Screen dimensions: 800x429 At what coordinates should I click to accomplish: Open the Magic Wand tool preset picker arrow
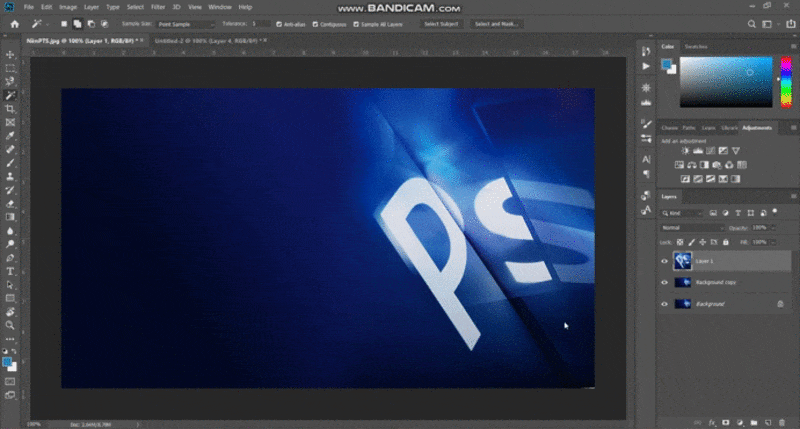tap(47, 24)
